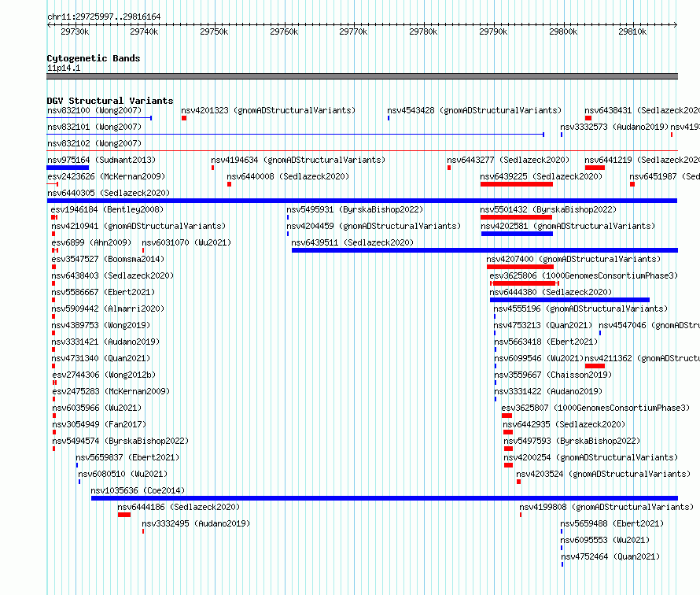Open nsv6095553 (Wu2021) variant

(605, 540)
